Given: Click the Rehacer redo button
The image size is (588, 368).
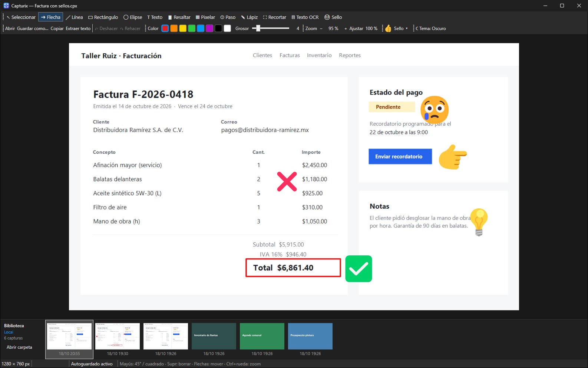Looking at the screenshot, I should click(x=130, y=29).
